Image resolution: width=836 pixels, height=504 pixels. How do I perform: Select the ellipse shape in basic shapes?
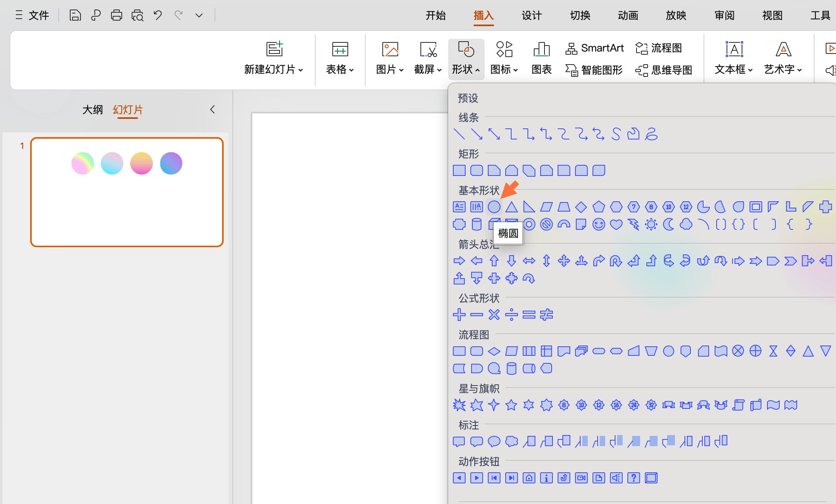(494, 207)
